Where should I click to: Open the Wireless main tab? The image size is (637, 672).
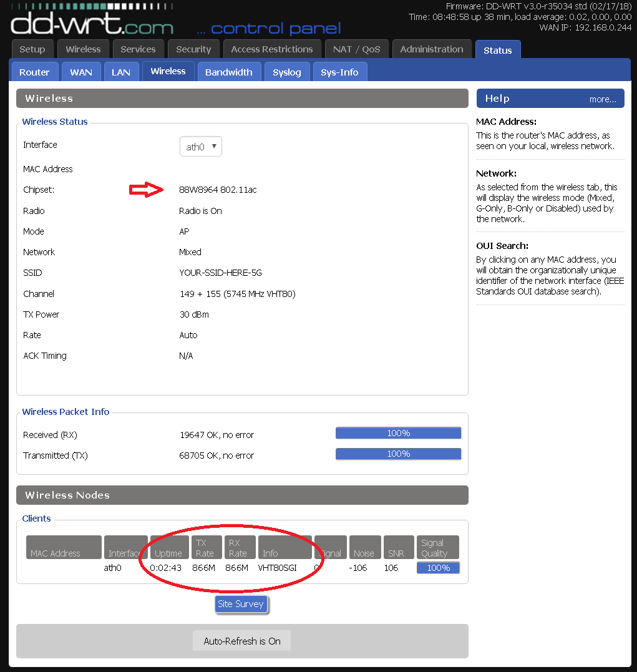[x=83, y=49]
